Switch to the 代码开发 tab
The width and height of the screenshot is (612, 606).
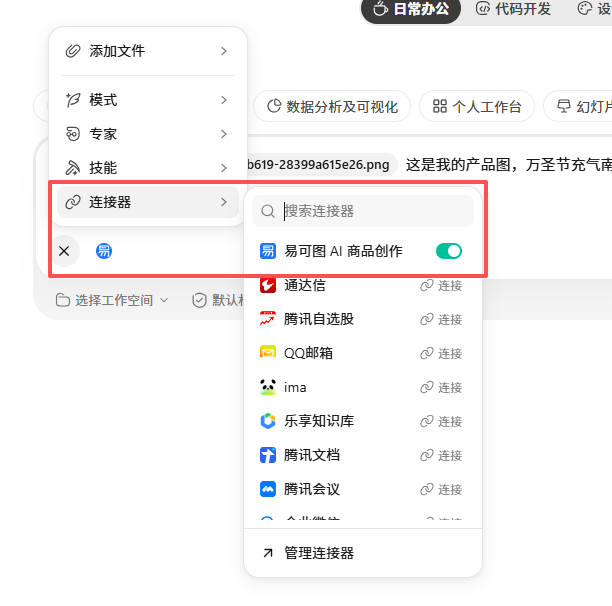pyautogui.click(x=513, y=9)
